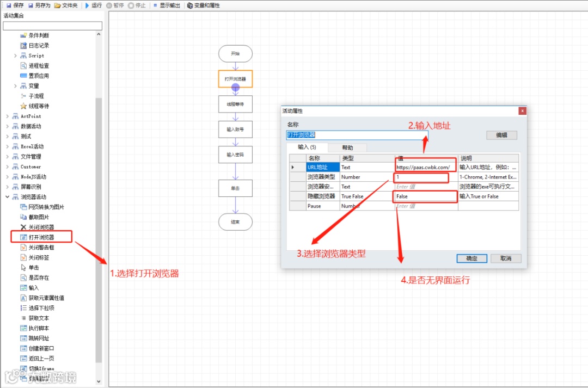Expand the NodeJS活动 category
This screenshot has width=588, height=388.
(8, 177)
